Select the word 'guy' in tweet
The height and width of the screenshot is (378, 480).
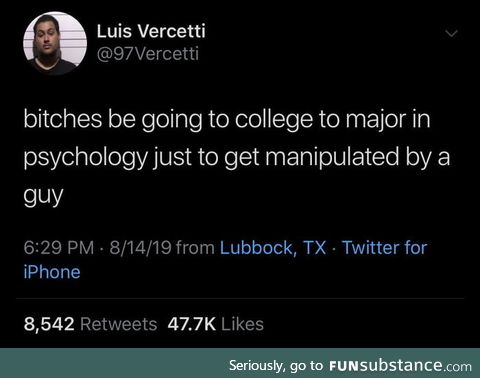click(x=43, y=195)
